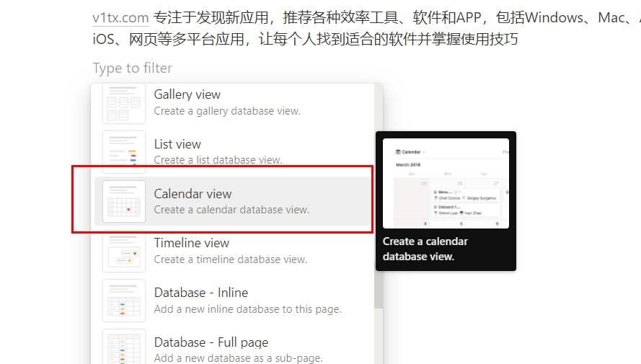The width and height of the screenshot is (641, 364).
Task: Click the Create a calendar database view tooltip text
Action: tap(425, 249)
